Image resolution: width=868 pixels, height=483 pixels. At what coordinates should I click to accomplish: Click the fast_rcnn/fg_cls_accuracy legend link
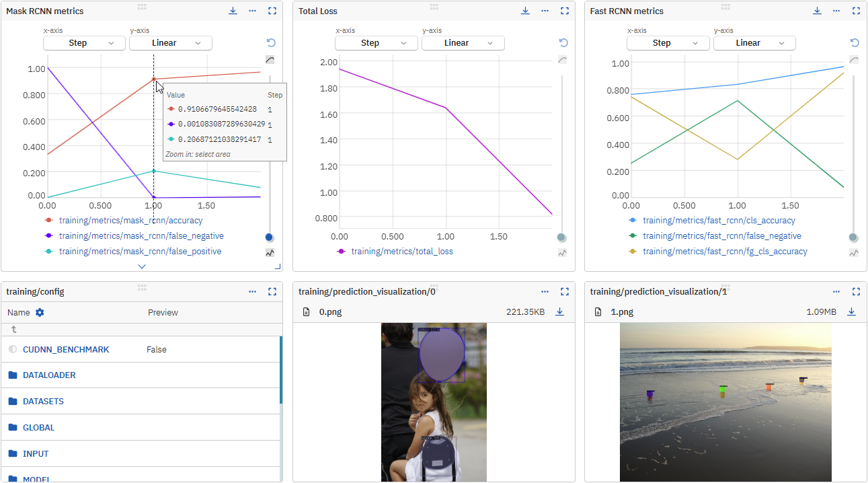click(724, 251)
